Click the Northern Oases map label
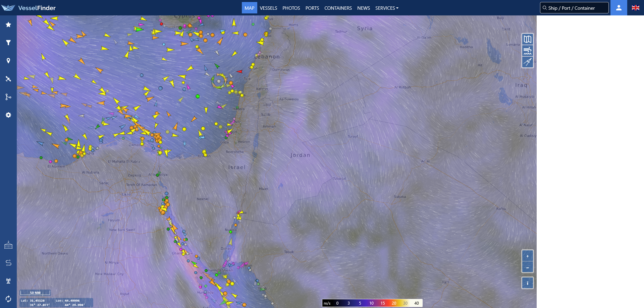644x308 pixels. pyautogui.click(x=55, y=253)
